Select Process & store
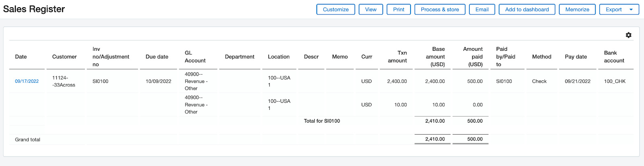 click(440, 10)
